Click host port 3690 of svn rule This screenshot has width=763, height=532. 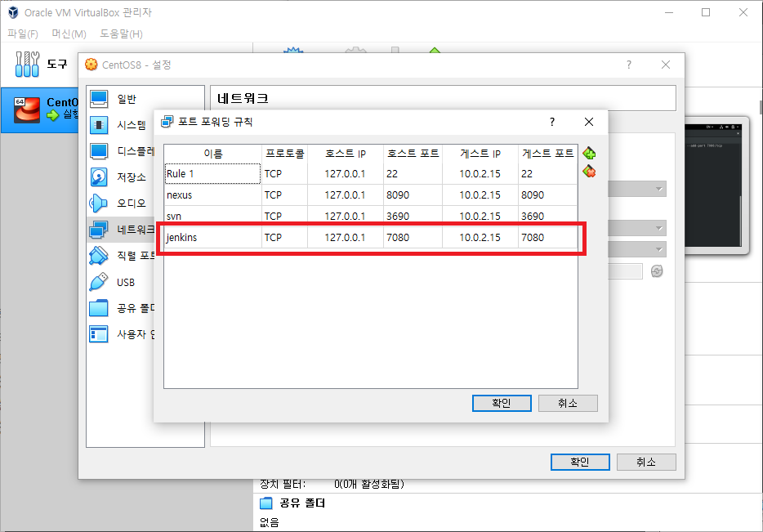click(413, 216)
